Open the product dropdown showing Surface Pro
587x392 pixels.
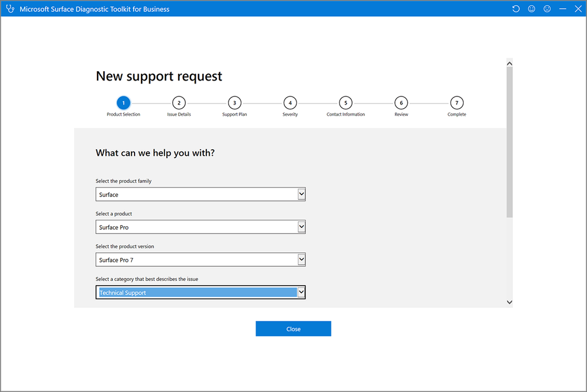(x=200, y=227)
